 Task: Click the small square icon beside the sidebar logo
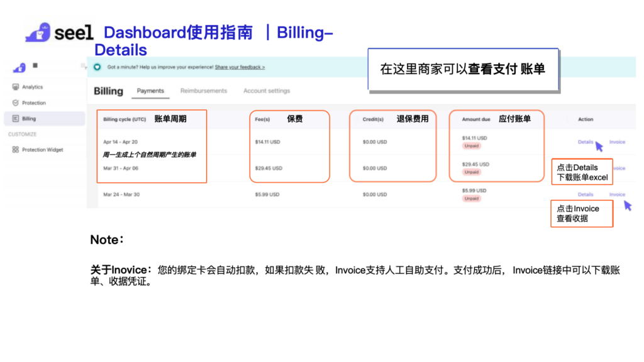coord(35,65)
